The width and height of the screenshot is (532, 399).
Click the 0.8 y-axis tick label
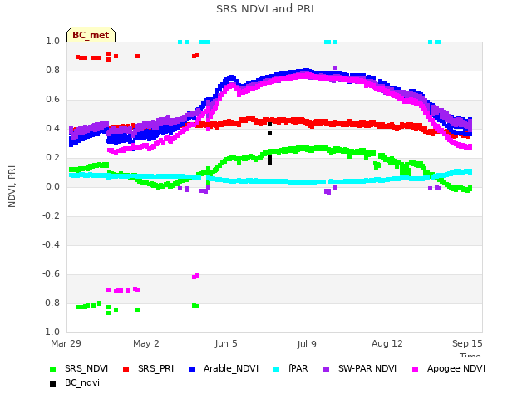(x=53, y=71)
